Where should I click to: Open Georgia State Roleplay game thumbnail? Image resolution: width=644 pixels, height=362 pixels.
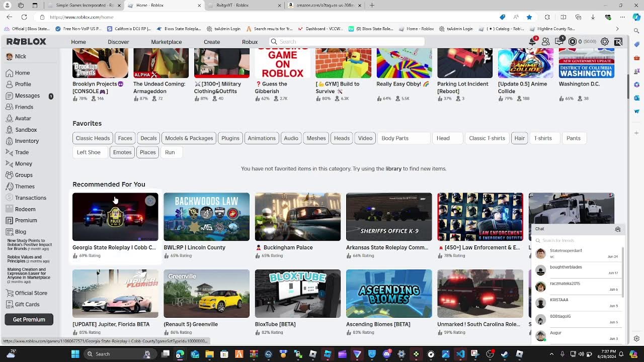(x=115, y=217)
